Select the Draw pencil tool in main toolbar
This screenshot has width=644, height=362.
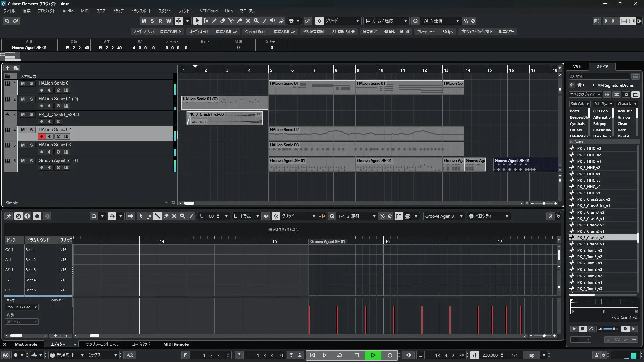(214, 21)
